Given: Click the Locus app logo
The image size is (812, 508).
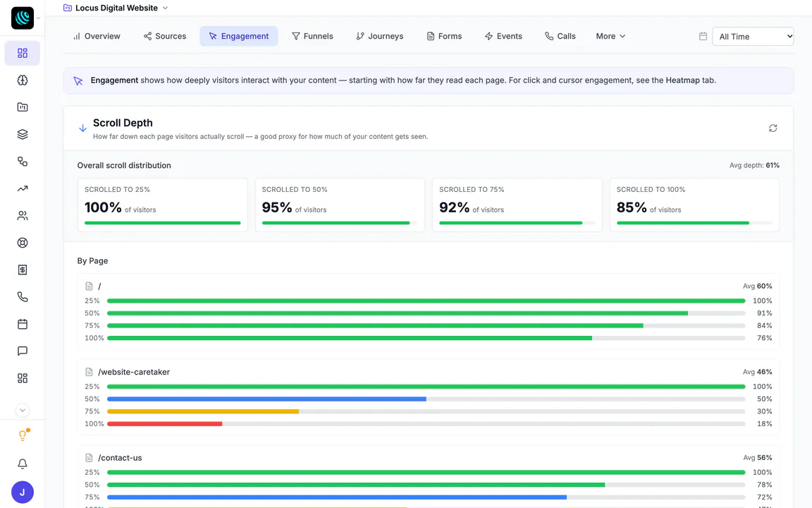Looking at the screenshot, I should point(23,18).
